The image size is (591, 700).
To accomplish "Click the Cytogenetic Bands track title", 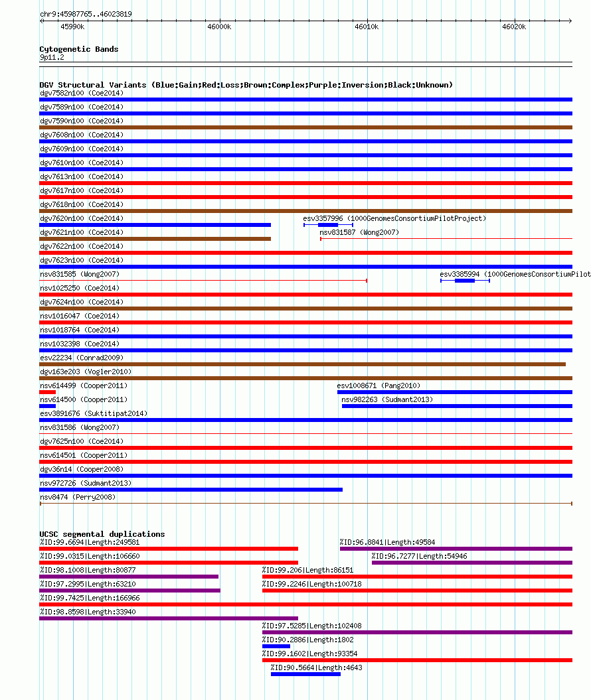I will tap(79, 49).
